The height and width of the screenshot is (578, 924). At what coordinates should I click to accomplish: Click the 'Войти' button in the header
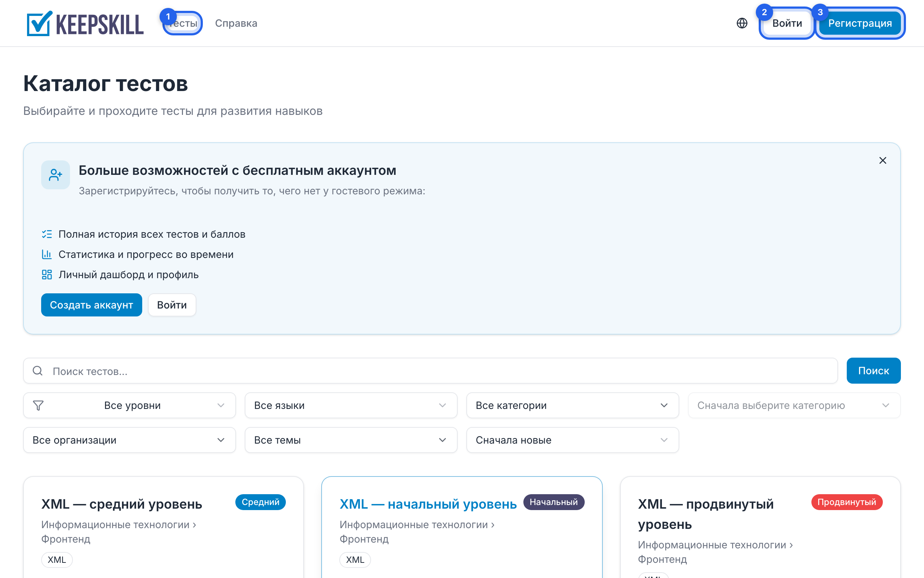tap(787, 23)
